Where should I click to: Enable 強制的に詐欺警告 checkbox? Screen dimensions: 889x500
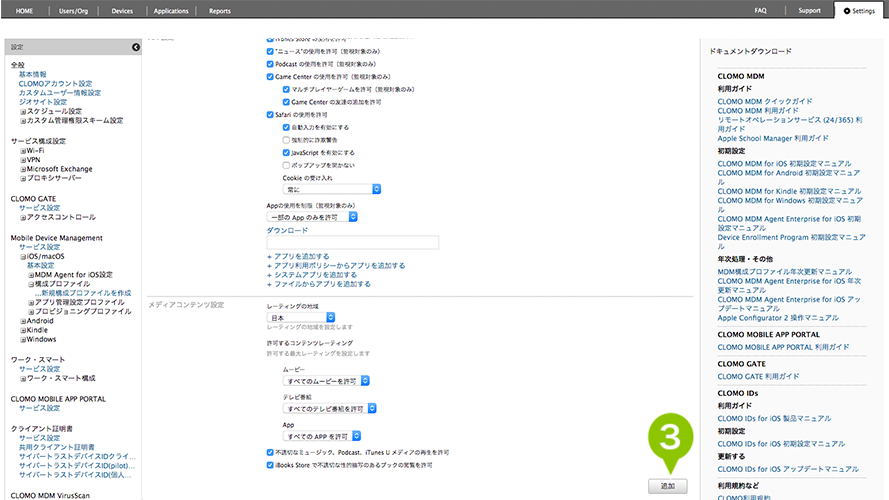point(286,140)
